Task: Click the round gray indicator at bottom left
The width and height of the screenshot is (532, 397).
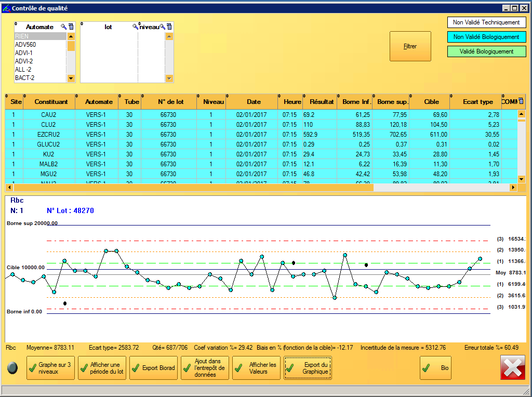Action: (x=13, y=368)
